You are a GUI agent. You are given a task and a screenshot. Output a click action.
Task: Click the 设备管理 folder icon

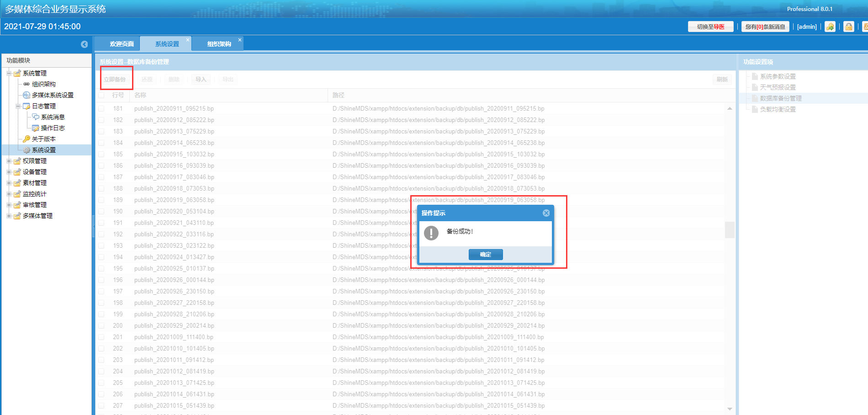click(17, 172)
